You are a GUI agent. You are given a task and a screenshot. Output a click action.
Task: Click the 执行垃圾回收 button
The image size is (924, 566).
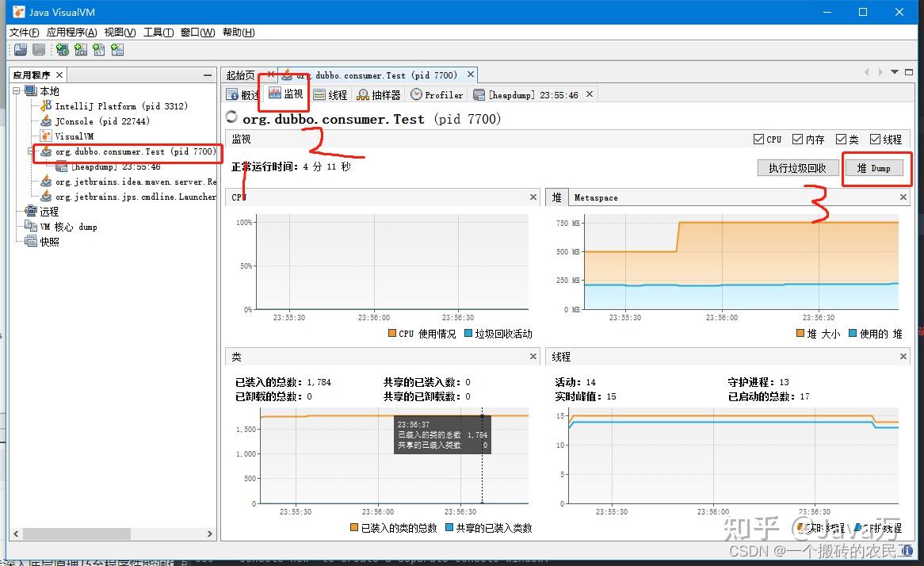pos(798,167)
